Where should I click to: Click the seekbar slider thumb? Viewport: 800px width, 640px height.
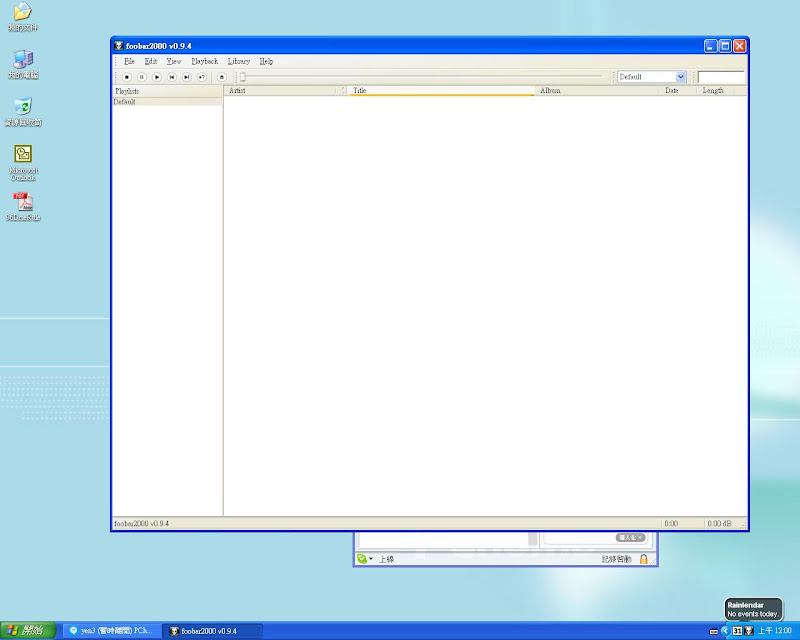tap(243, 77)
